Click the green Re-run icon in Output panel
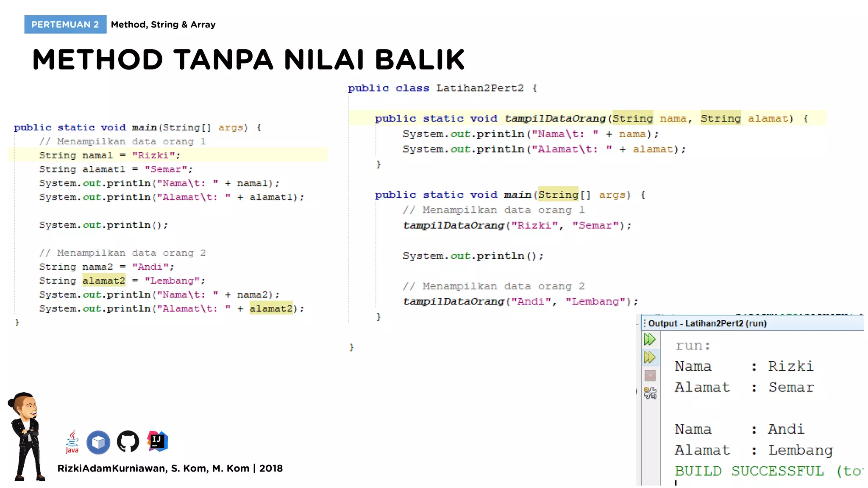Viewport: 868px width, 488px height. tap(649, 339)
